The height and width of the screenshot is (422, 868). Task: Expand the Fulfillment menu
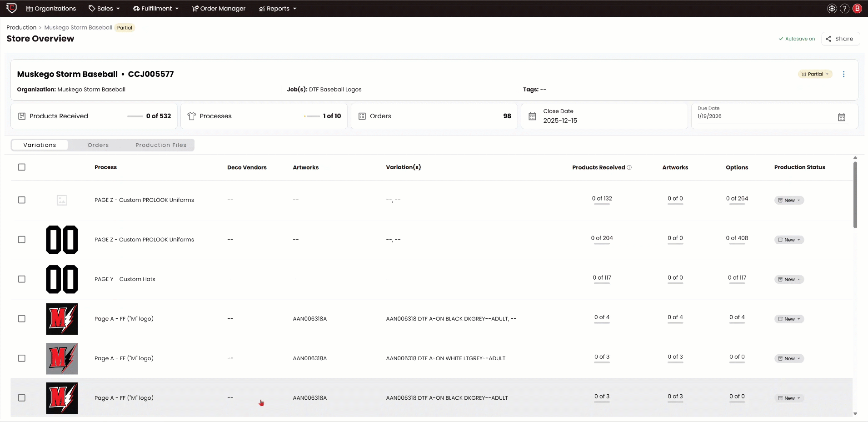coord(155,8)
